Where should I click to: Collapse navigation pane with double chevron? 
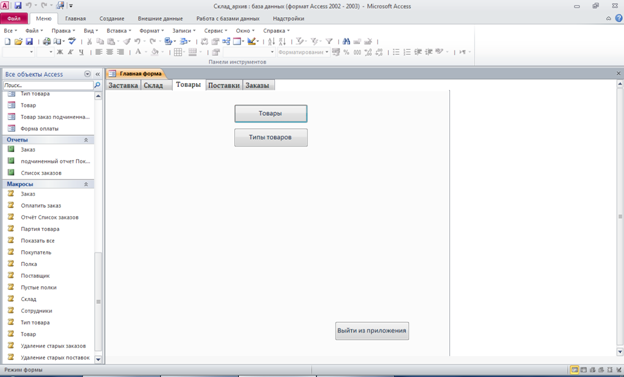(98, 74)
